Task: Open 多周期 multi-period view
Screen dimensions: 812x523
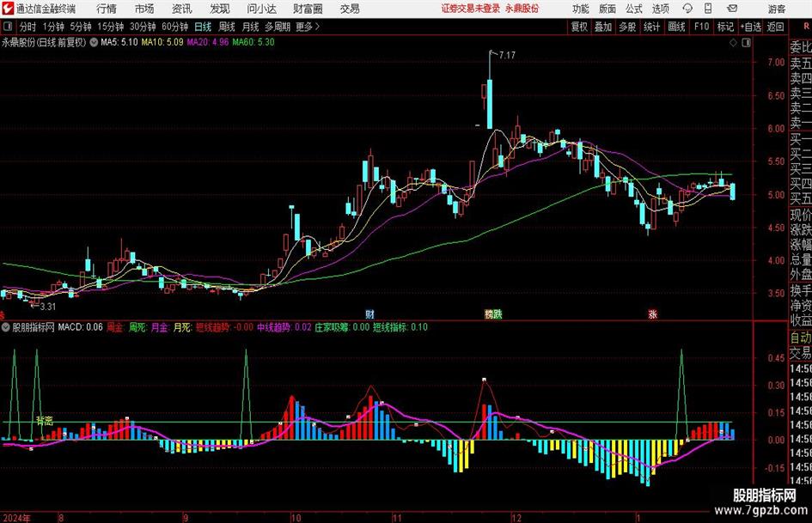Action: pos(278,27)
